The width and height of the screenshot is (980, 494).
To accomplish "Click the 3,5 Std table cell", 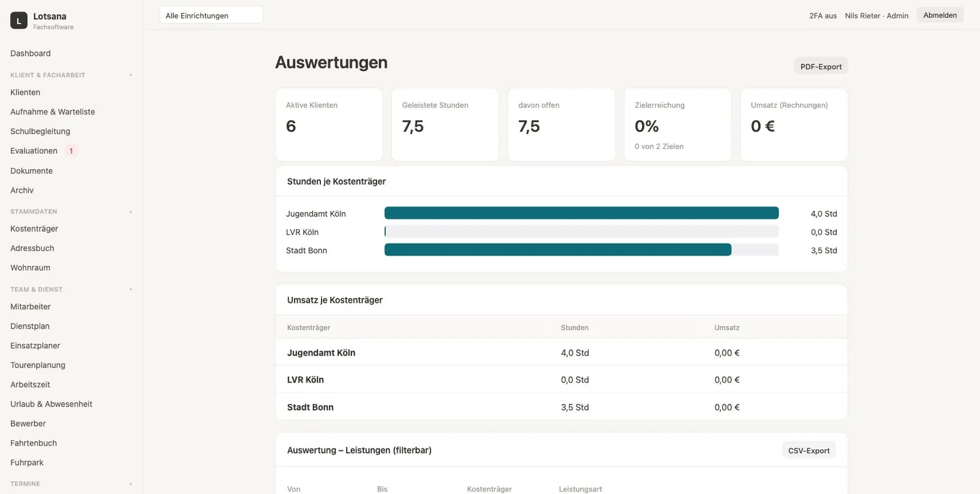I will click(x=575, y=408).
